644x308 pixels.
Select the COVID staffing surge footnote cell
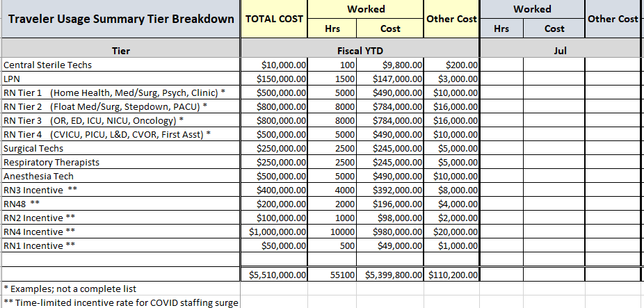click(121, 302)
